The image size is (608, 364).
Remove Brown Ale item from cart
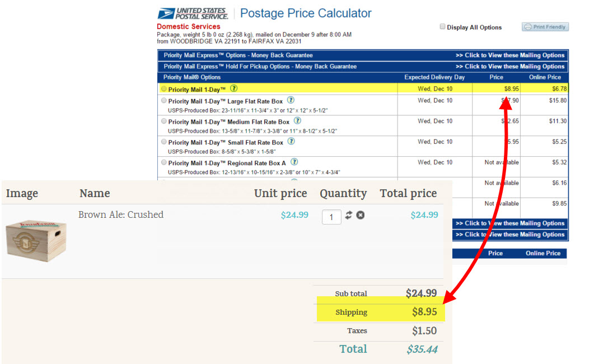(361, 215)
